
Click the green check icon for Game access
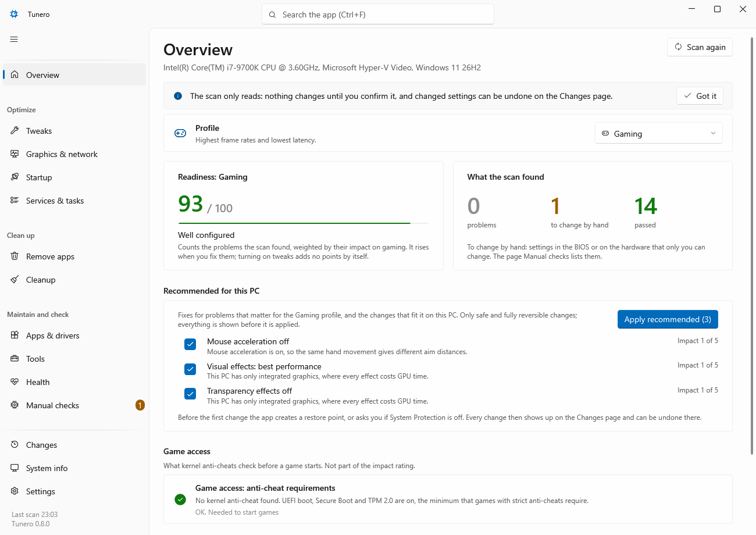coord(180,500)
